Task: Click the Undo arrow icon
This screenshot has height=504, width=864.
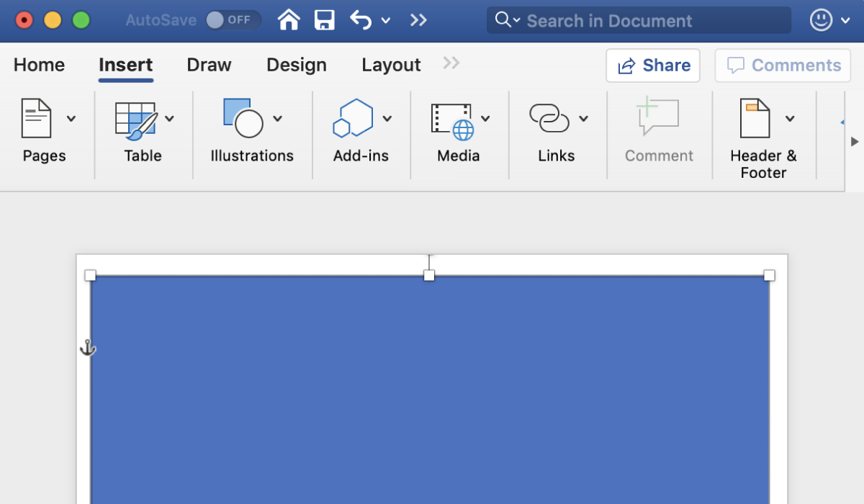Action: coord(361,20)
